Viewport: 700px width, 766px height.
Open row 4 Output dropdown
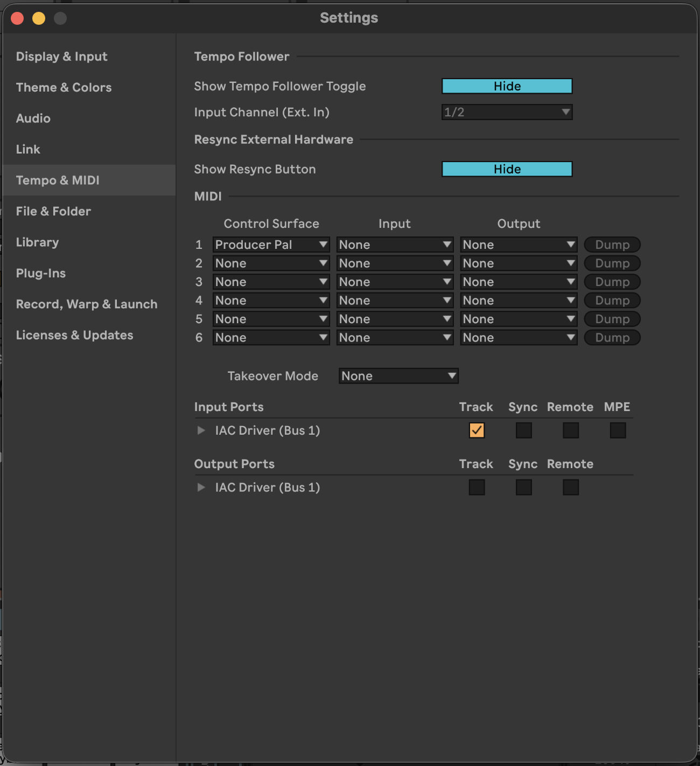pyautogui.click(x=519, y=301)
